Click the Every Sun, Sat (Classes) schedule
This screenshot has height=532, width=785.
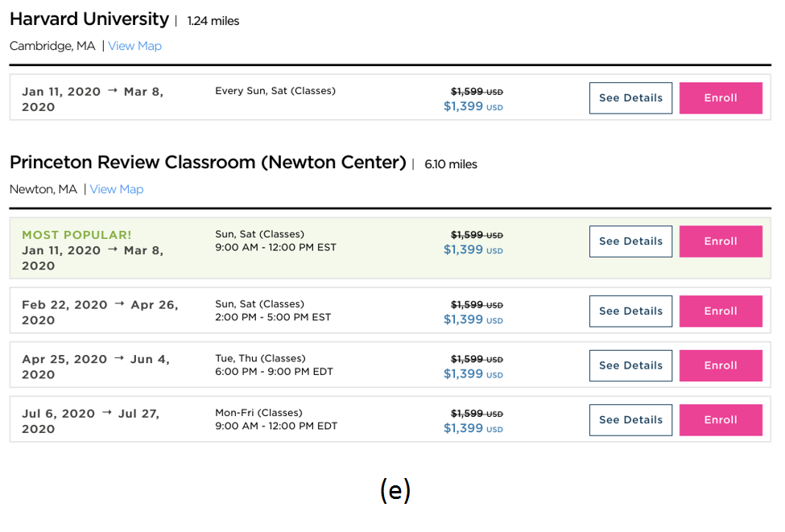pyautogui.click(x=275, y=91)
